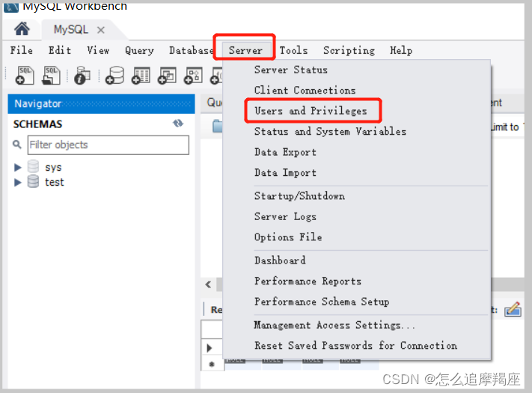Open the Tools menu
Viewport: 532px width, 393px height.
[293, 50]
